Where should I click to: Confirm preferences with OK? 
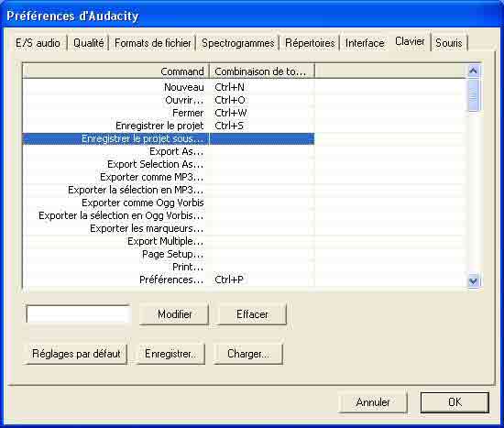[x=455, y=402]
